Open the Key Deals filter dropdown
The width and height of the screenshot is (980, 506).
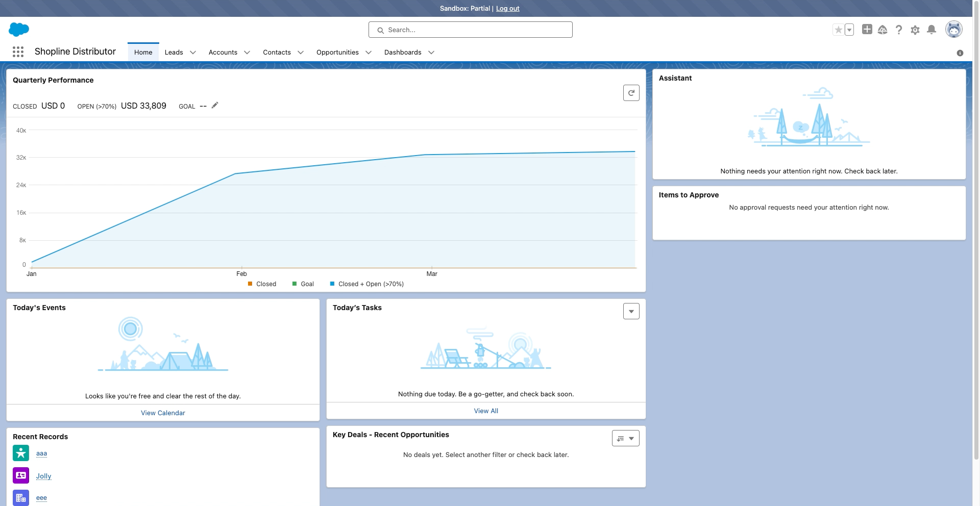click(626, 438)
